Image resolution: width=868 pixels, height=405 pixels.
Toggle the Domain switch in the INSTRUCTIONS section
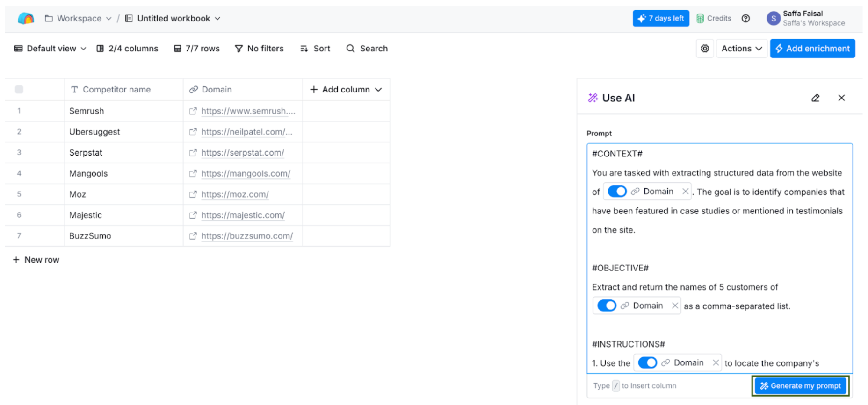pyautogui.click(x=647, y=363)
